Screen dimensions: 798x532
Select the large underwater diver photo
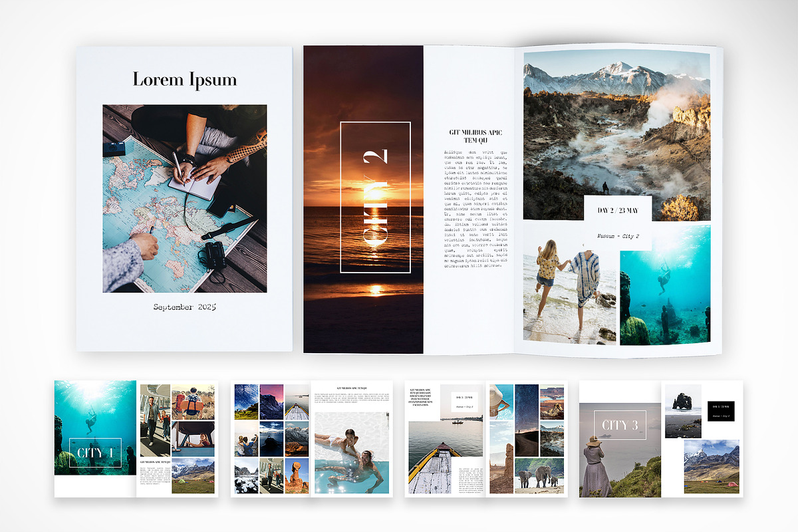(x=665, y=285)
